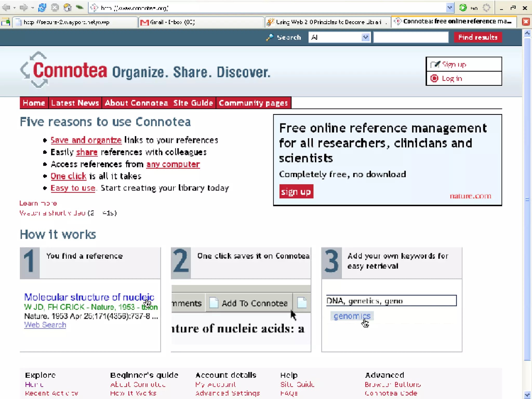This screenshot has height=399, width=532.
Task: Click the Stop loading icon
Action: [x=55, y=8]
